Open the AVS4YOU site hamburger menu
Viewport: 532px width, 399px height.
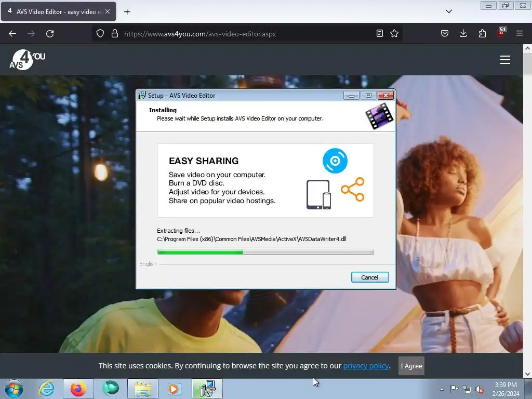(505, 60)
